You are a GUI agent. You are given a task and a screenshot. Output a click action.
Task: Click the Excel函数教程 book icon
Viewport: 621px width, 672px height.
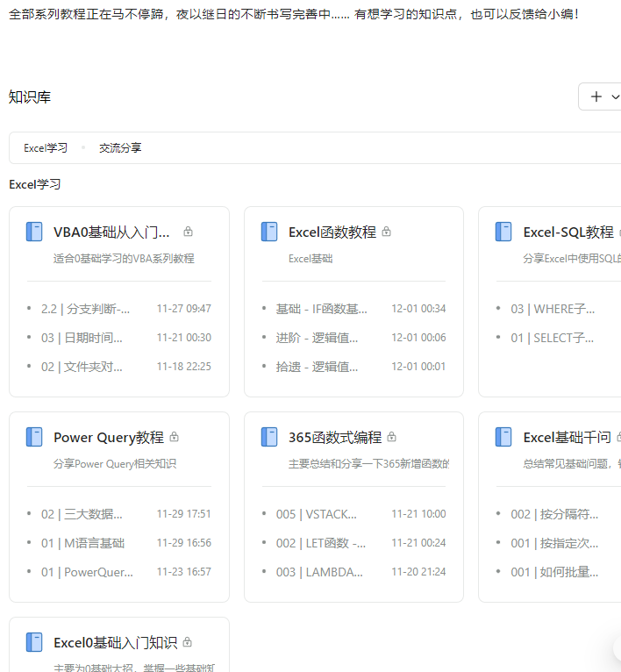pyautogui.click(x=269, y=232)
